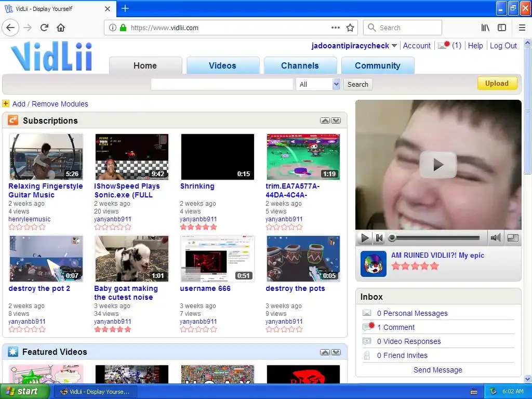Viewport: 532px width, 399px height.
Task: Click the yellow plus icon beside Add / Remove Modules
Action: pyautogui.click(x=6, y=103)
